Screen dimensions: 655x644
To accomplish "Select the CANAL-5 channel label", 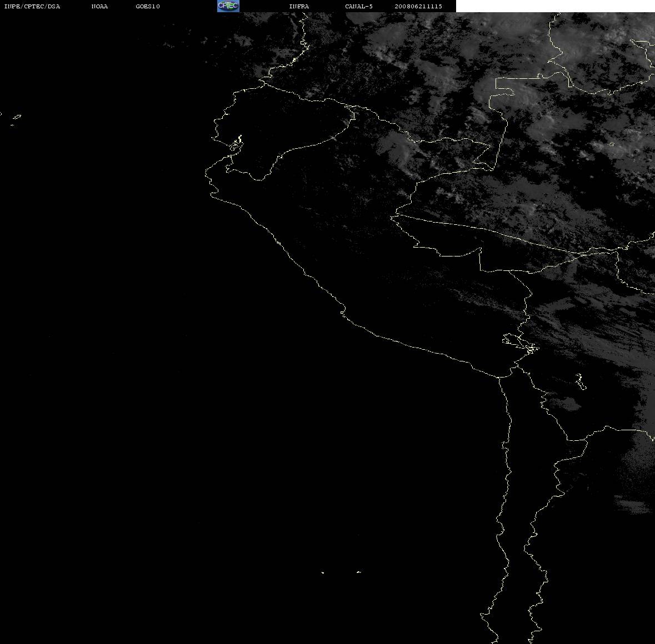I will point(359,6).
